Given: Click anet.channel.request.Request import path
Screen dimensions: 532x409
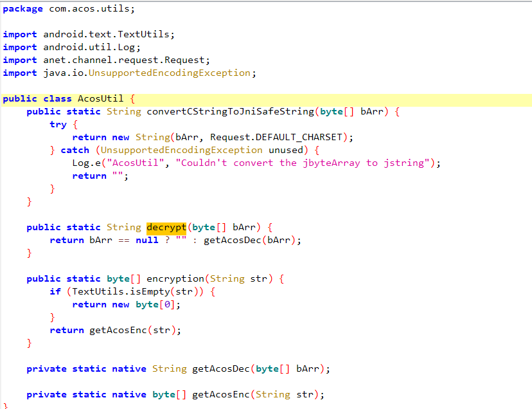Looking at the screenshot, I should point(126,60).
